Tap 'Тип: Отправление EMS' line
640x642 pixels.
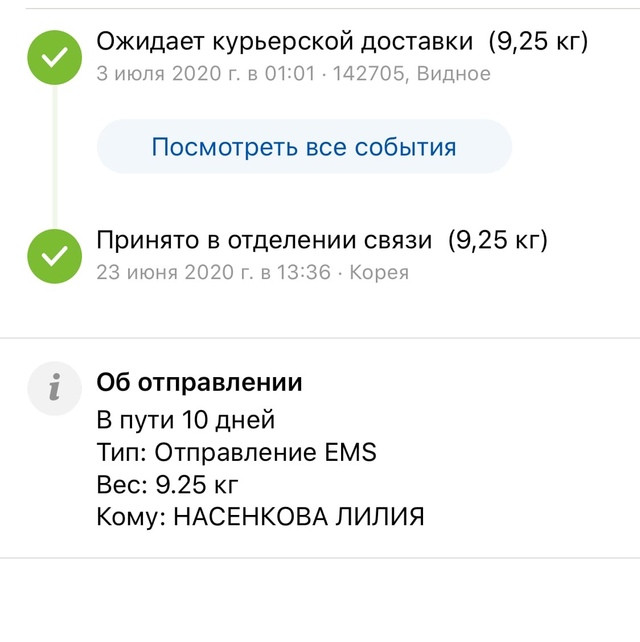[236, 452]
